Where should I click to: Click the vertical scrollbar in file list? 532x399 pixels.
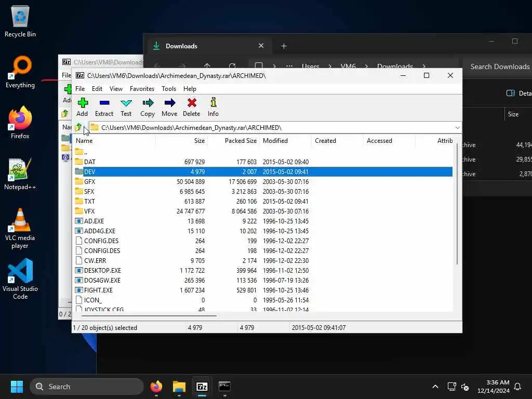pos(457,204)
